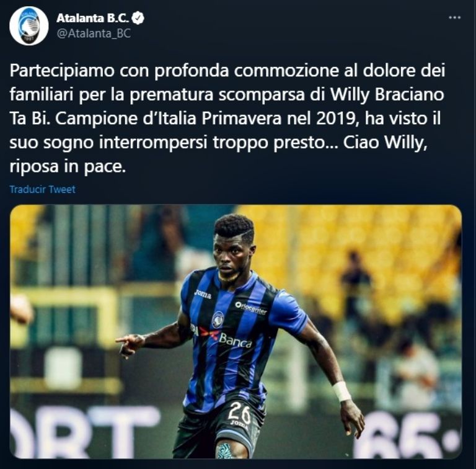Click the words riposa in pace
Screen dimensions: 476x469
coord(68,166)
